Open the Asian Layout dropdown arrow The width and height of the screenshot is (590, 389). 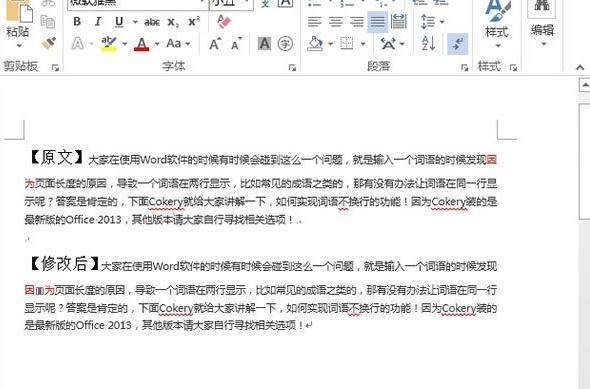coord(402,44)
